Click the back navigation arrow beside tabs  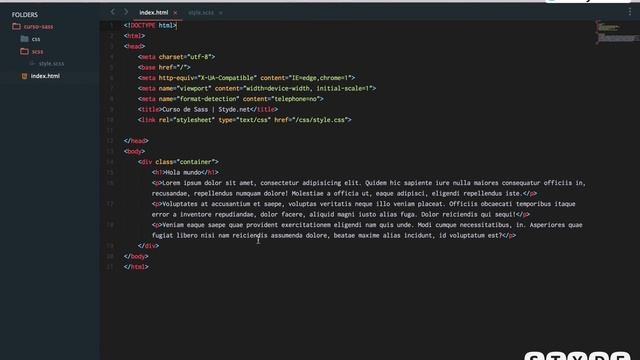[113, 12]
